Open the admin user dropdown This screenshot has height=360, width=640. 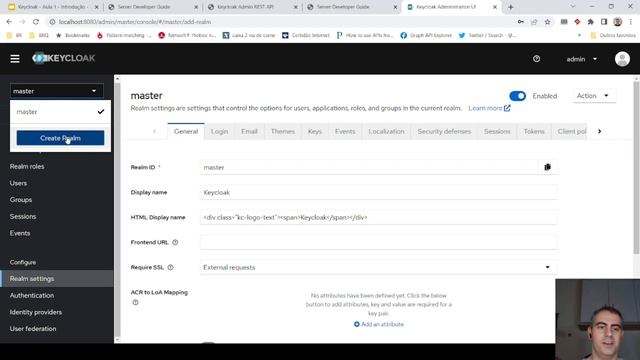click(x=582, y=59)
